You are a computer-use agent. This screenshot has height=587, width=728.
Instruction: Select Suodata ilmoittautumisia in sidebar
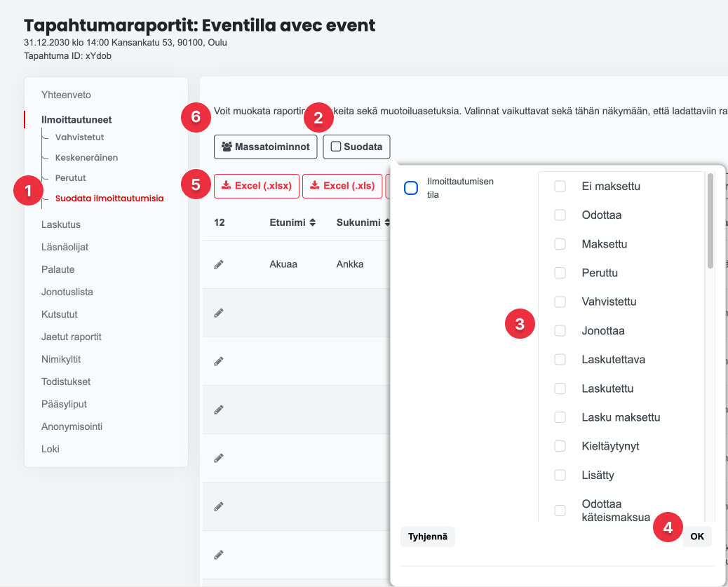109,198
